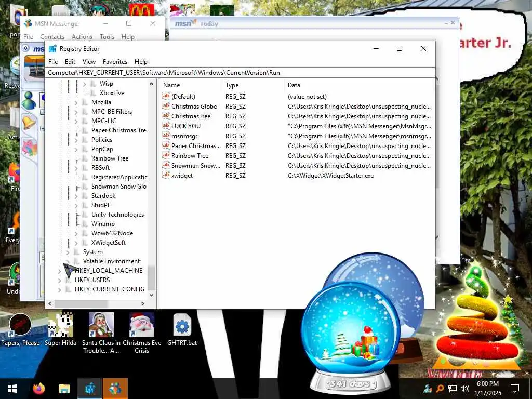
Task: Open File Explorer from the taskbar
Action: (x=64, y=389)
